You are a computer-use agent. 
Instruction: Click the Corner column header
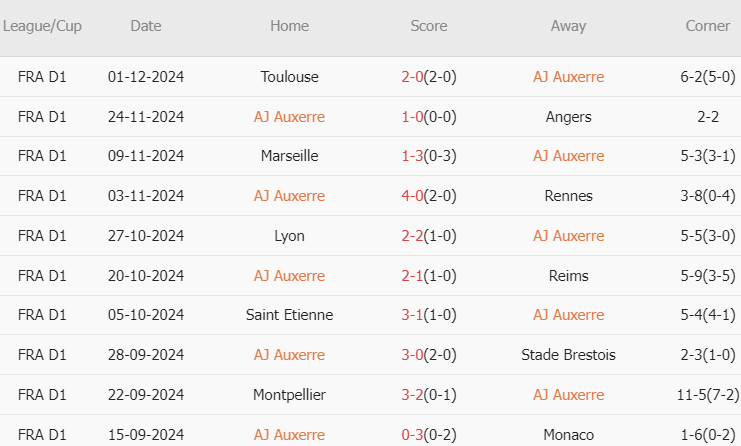[x=707, y=26]
